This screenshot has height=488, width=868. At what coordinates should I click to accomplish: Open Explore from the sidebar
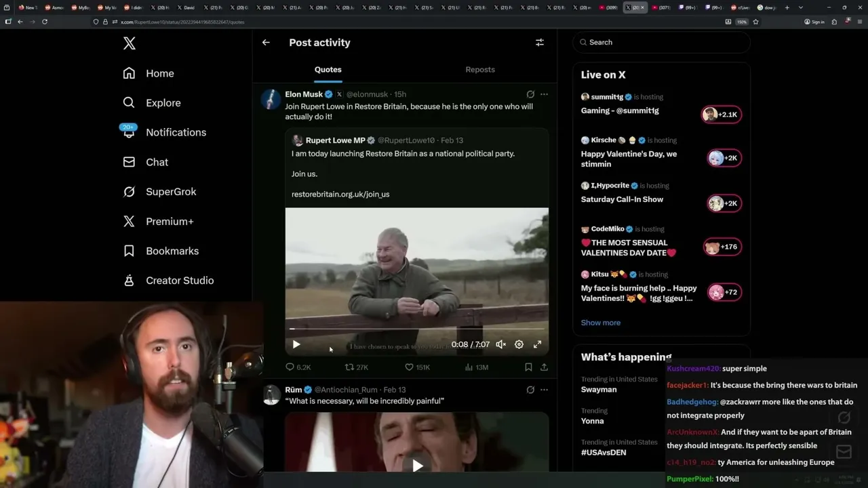(152, 103)
